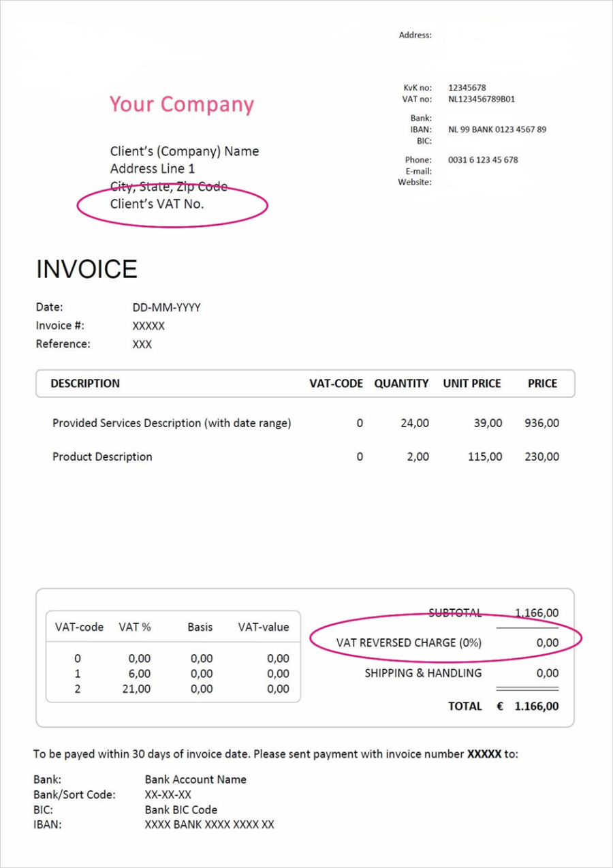Click the invoice number XXXXX value
The image size is (613, 868).
pos(148,326)
